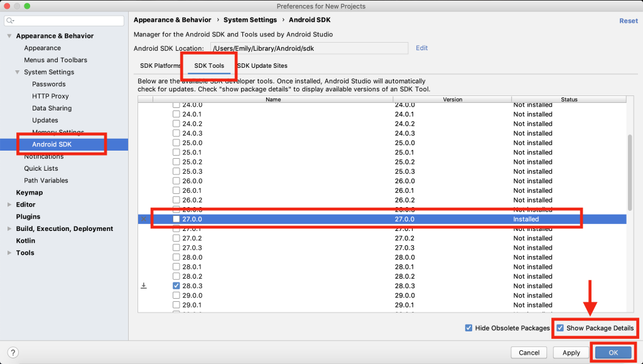Click the settings search field

(64, 21)
